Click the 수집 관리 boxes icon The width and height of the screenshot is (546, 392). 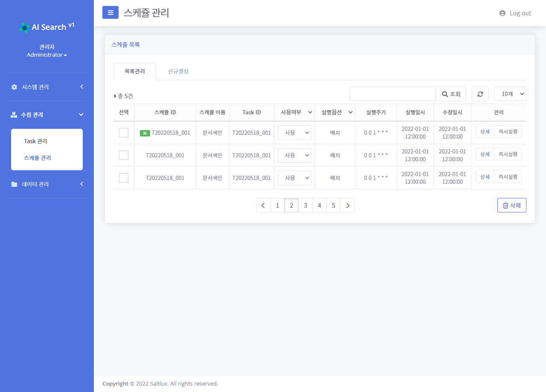(14, 115)
